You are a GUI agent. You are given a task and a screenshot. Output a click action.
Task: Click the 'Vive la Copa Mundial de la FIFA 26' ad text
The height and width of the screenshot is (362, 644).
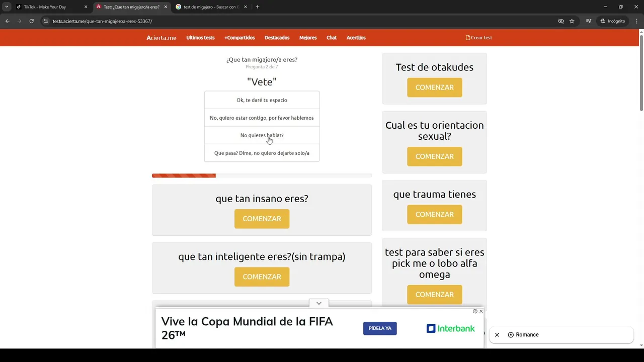(247, 328)
